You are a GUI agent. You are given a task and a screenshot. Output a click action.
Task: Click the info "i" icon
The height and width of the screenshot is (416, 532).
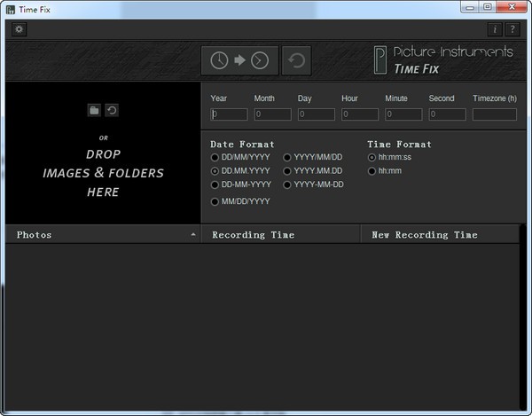[496, 29]
